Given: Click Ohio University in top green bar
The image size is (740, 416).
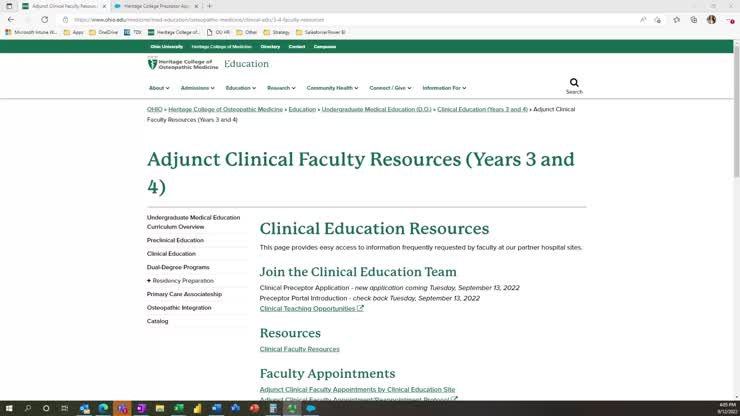Looking at the screenshot, I should coord(167,47).
